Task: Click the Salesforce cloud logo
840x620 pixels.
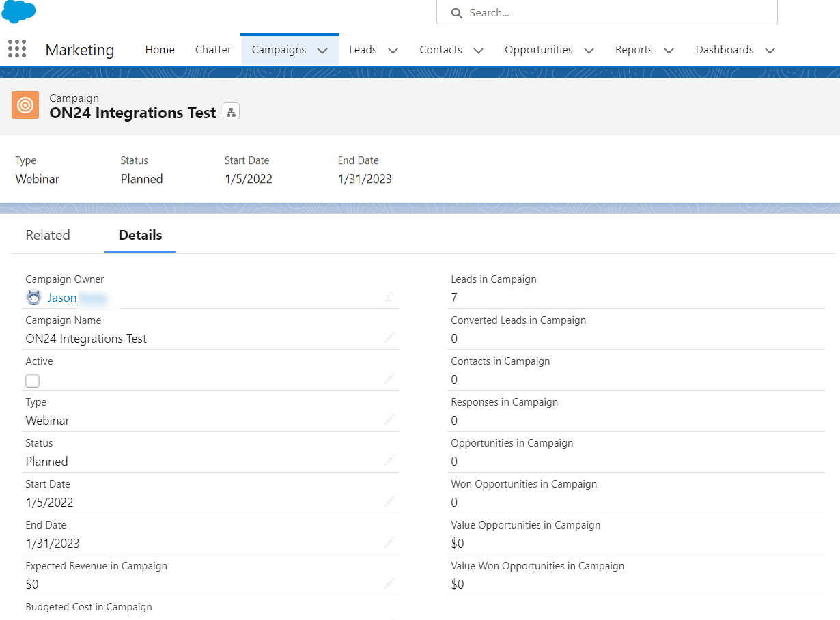Action: (18, 10)
